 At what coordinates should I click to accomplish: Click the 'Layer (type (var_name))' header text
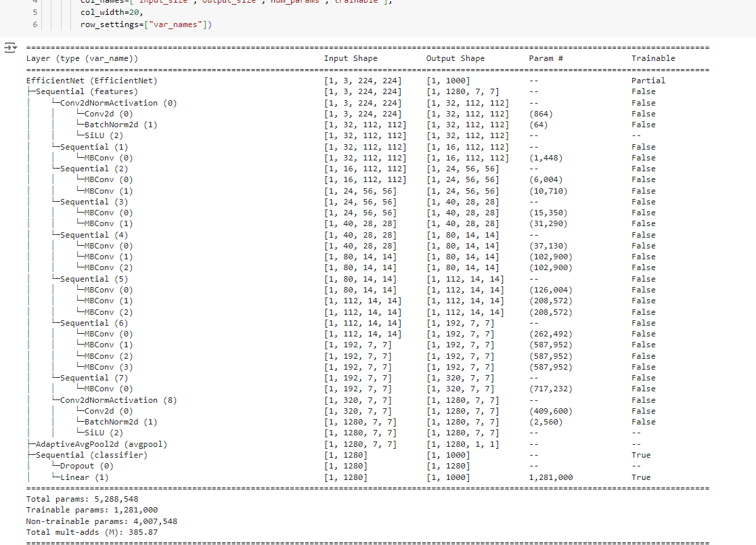coord(82,58)
